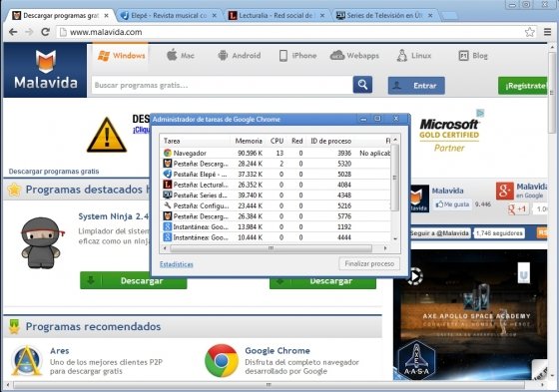Sort by the CPU column header
Viewport: 559px width, 392px height.
pos(277,141)
